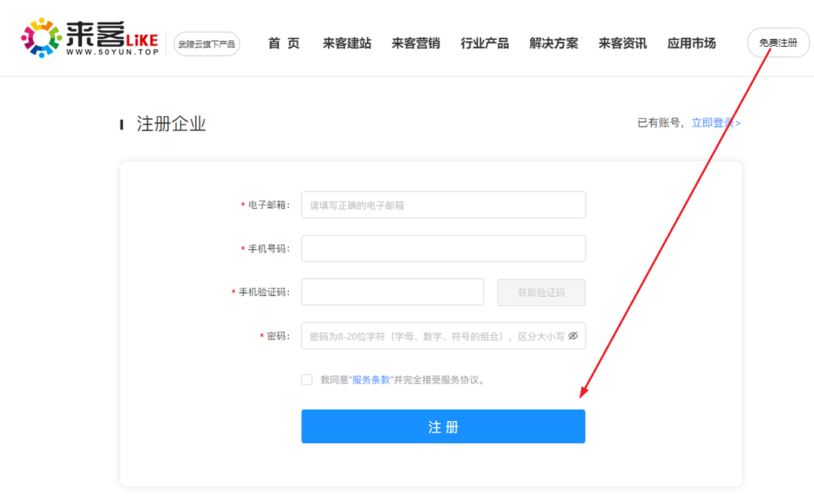The height and width of the screenshot is (504, 814).
Task: Focus the 电子邮箱 input field
Action: click(443, 205)
